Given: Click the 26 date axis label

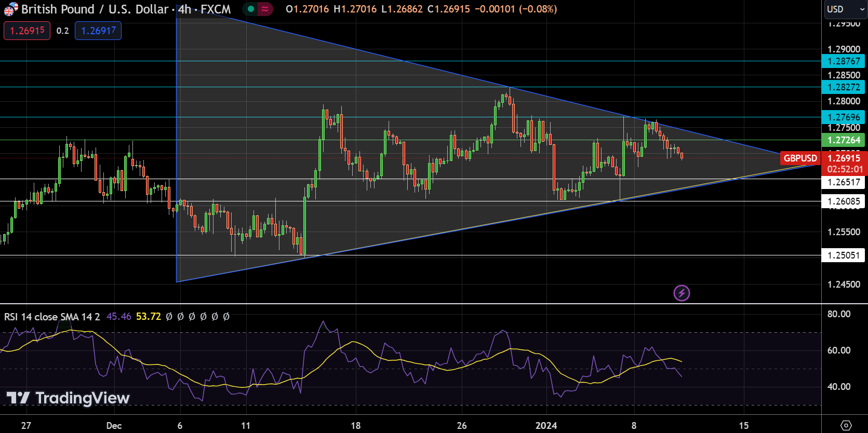Looking at the screenshot, I should 462,426.
